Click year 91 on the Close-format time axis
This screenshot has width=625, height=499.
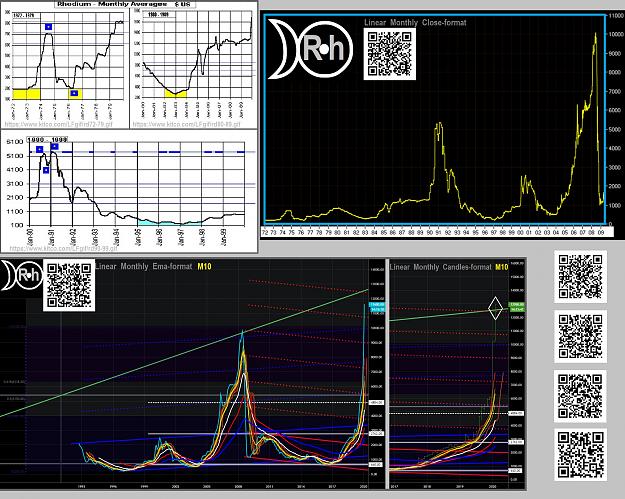pyautogui.click(x=438, y=232)
